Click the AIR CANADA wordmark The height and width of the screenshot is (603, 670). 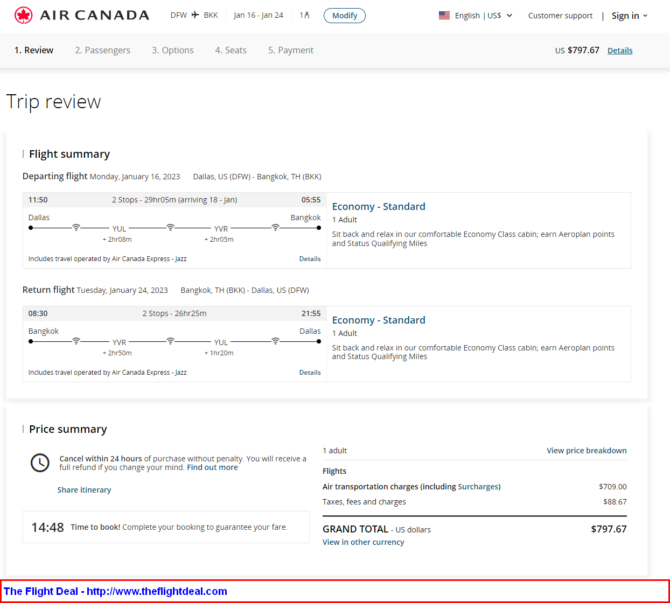[x=94, y=15]
